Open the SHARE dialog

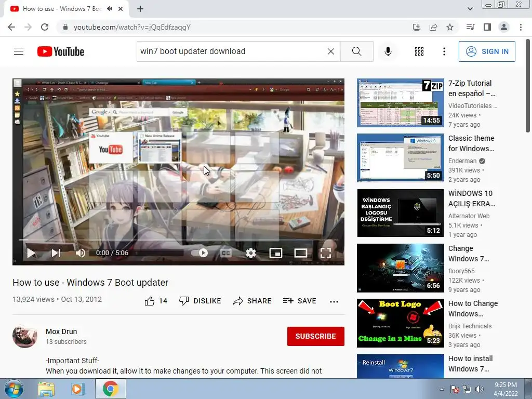pyautogui.click(x=252, y=301)
